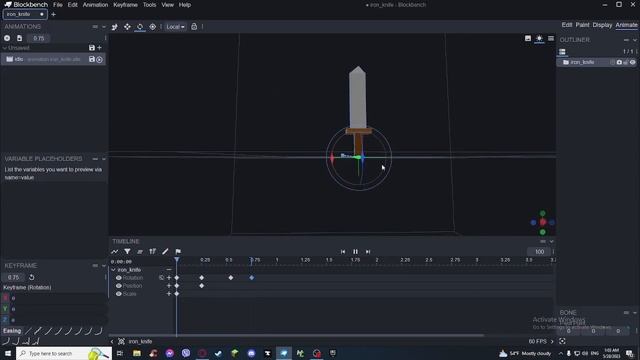Open the Animation menu

tap(95, 5)
